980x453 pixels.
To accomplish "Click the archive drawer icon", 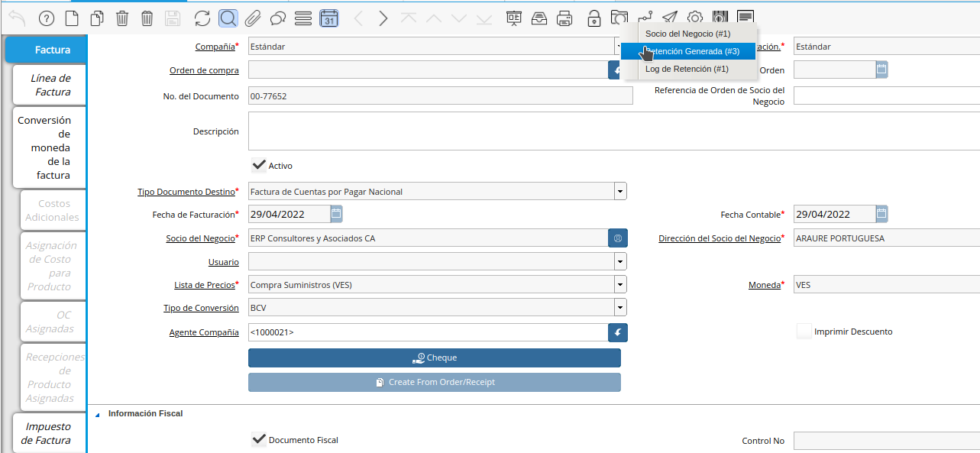I will coord(539,18).
